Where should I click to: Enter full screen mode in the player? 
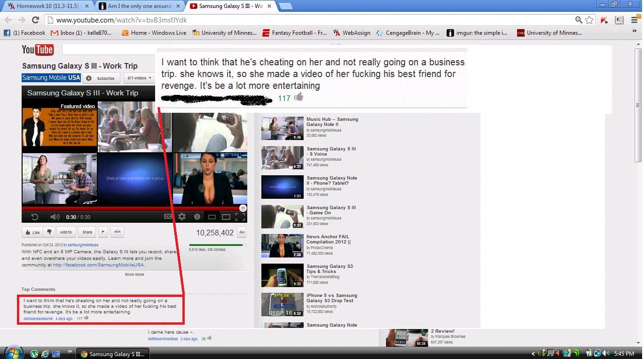point(240,217)
